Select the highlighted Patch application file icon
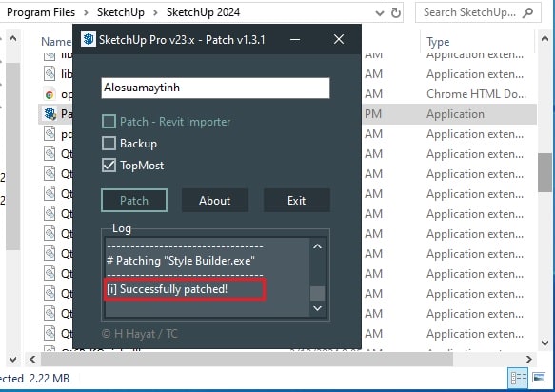The height and width of the screenshot is (392, 555). [x=50, y=114]
